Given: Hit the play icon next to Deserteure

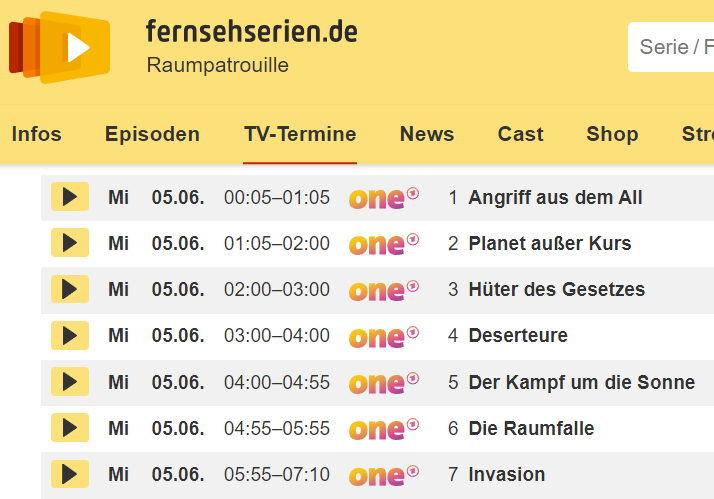Looking at the screenshot, I should (70, 335).
